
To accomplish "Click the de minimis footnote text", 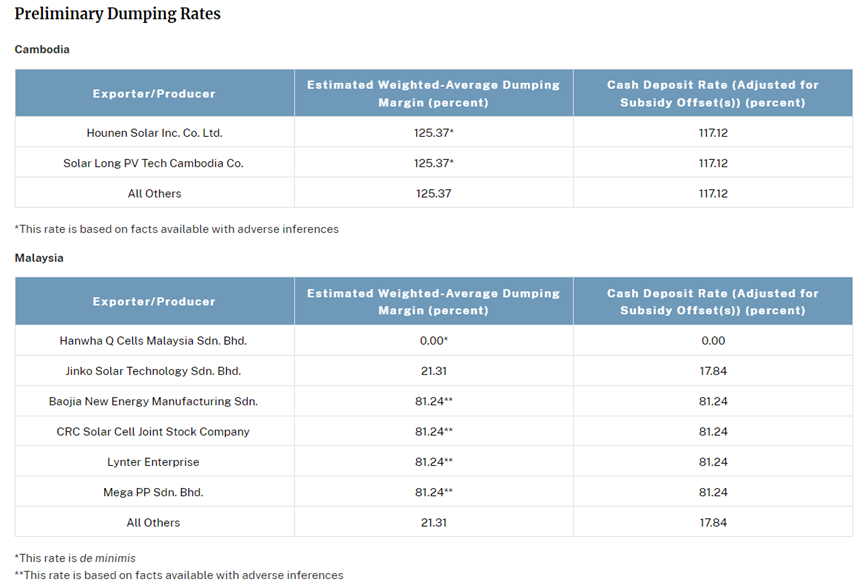I will pos(75,558).
